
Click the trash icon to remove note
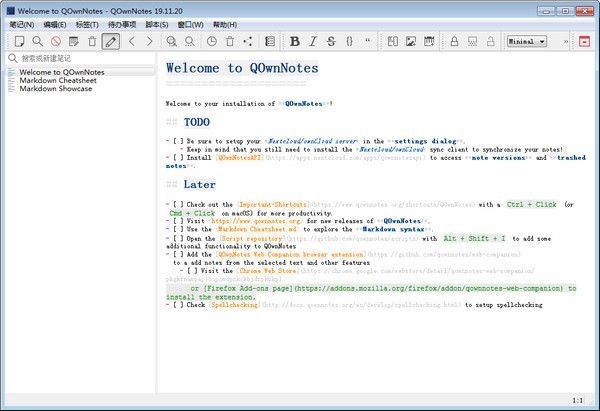92,41
